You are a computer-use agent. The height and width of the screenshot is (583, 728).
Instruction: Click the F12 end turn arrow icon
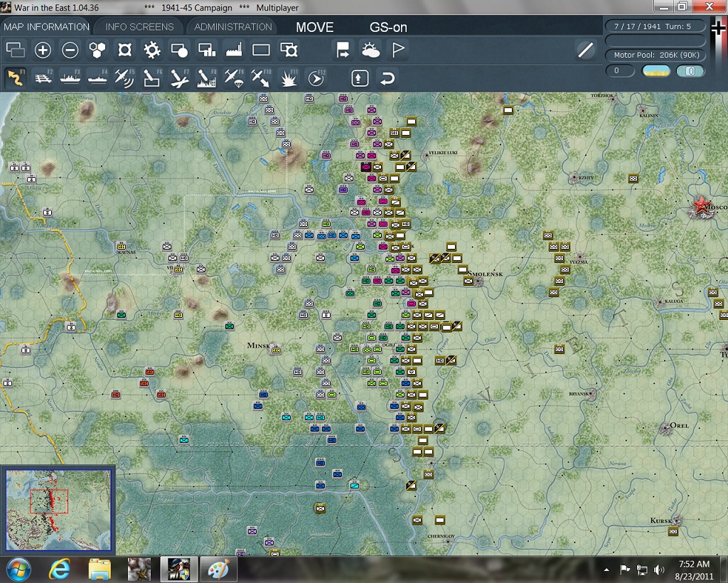316,77
